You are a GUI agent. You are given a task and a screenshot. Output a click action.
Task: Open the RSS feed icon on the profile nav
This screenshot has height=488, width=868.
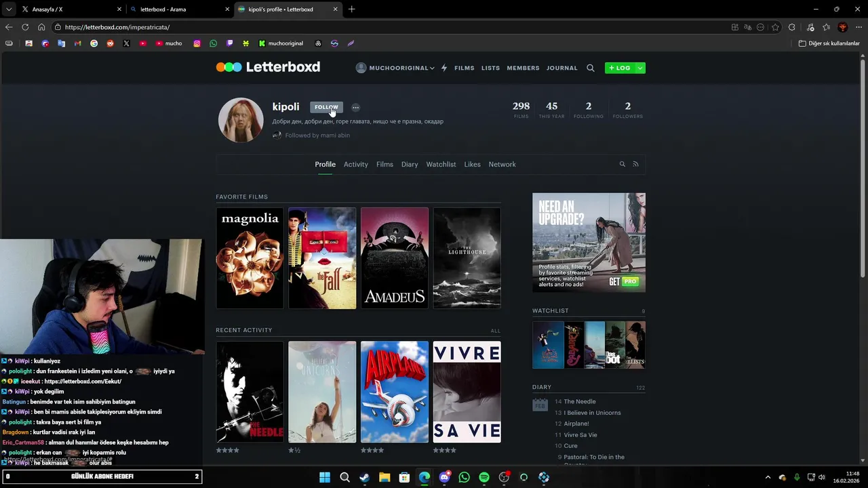635,164
